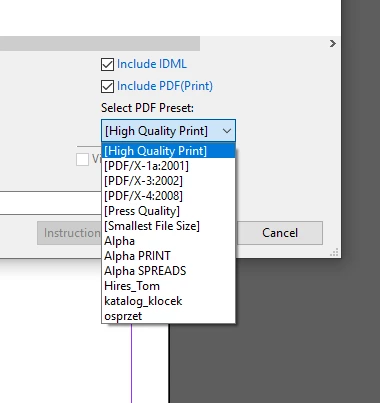The image size is (380, 403).
Task: Click the Cancel button
Action: coord(280,233)
